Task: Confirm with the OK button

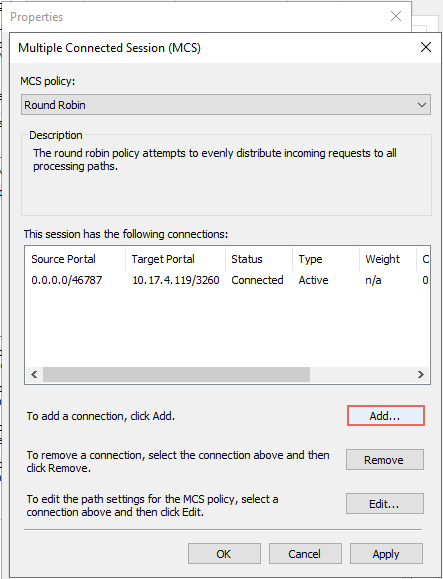Action: coord(224,554)
